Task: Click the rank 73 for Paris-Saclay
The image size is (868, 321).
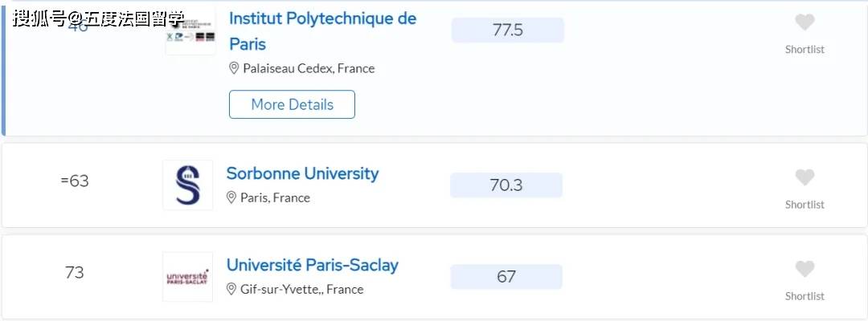Action: 75,273
